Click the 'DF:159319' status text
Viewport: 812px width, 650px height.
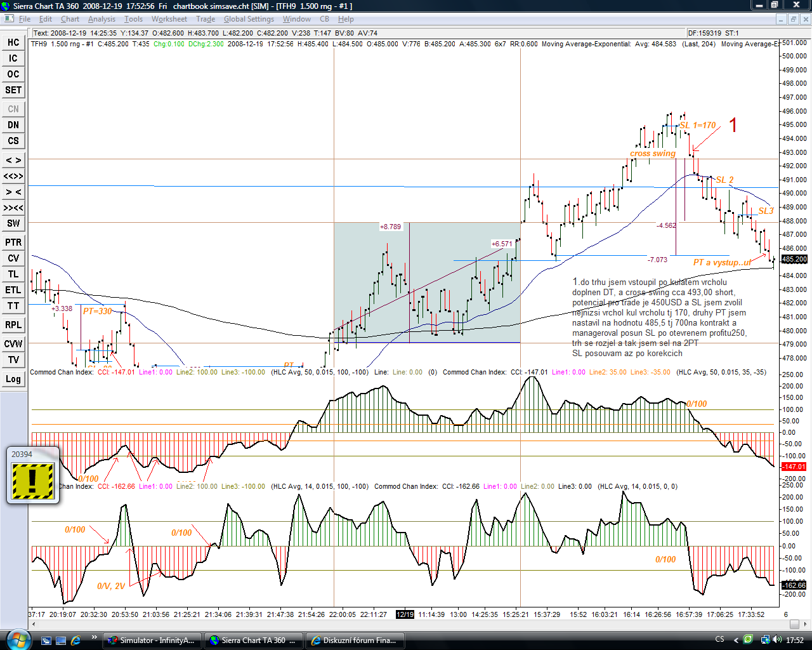tap(704, 33)
